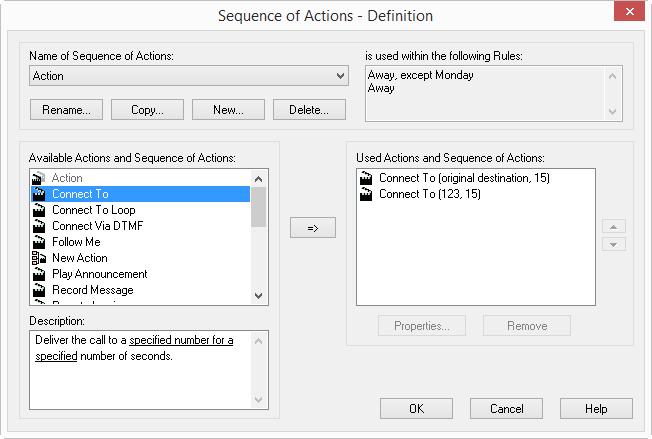Click the Copy... button
This screenshot has height=439, width=652.
(x=147, y=109)
